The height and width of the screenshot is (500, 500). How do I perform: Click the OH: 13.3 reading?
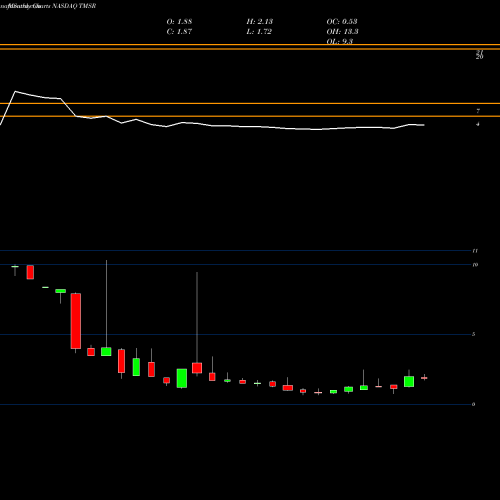(342, 32)
